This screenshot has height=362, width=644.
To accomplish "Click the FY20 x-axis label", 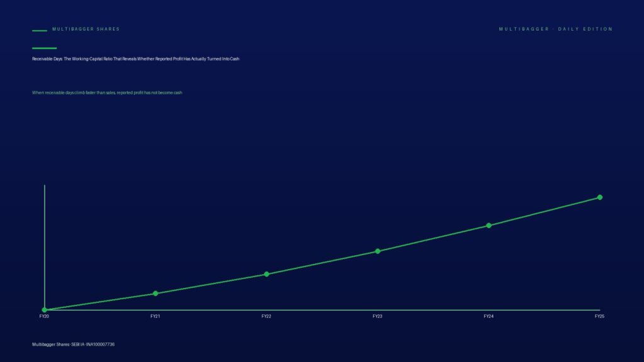I will click(45, 317).
